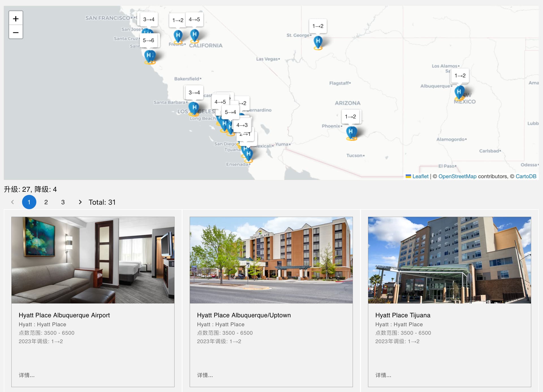Open details for Hyatt Place Tijuana
This screenshot has width=543, height=392.
click(383, 375)
